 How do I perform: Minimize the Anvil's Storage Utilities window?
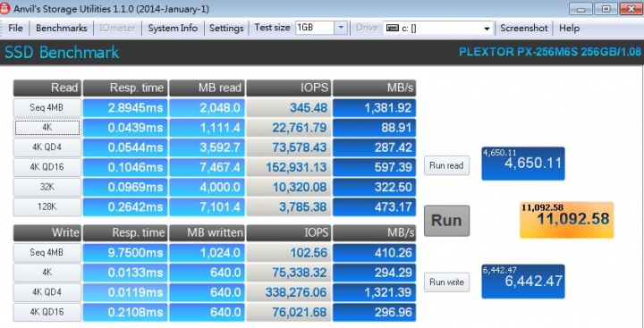tap(580, 9)
